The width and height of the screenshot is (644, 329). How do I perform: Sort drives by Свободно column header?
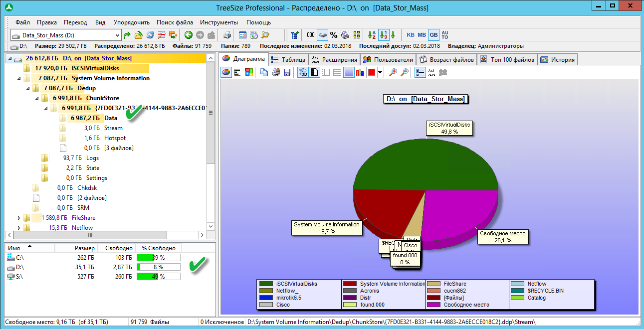click(x=117, y=248)
